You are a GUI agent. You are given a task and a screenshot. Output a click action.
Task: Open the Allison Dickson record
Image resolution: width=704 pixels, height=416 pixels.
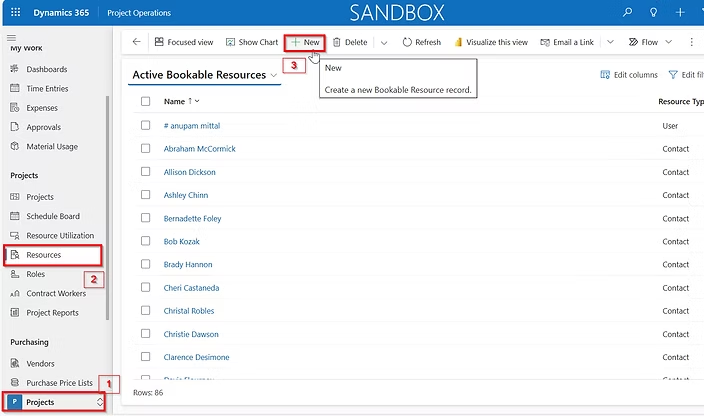pyautogui.click(x=189, y=172)
